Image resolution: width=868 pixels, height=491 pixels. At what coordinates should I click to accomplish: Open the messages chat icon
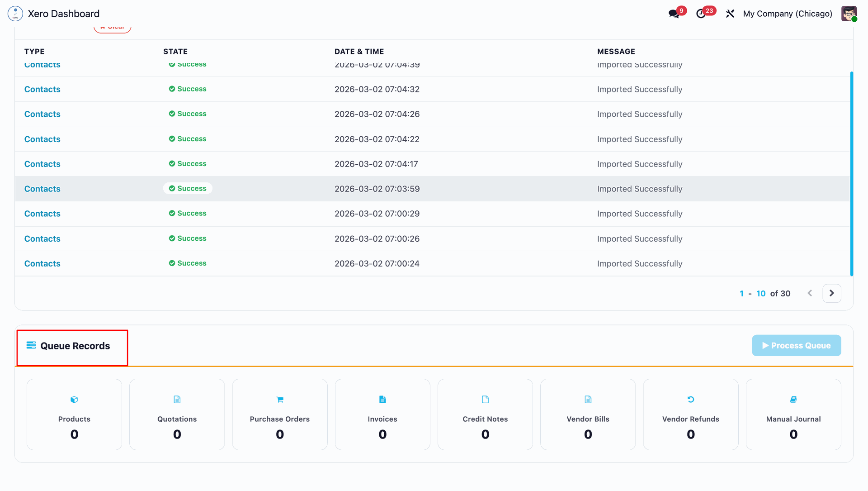674,14
